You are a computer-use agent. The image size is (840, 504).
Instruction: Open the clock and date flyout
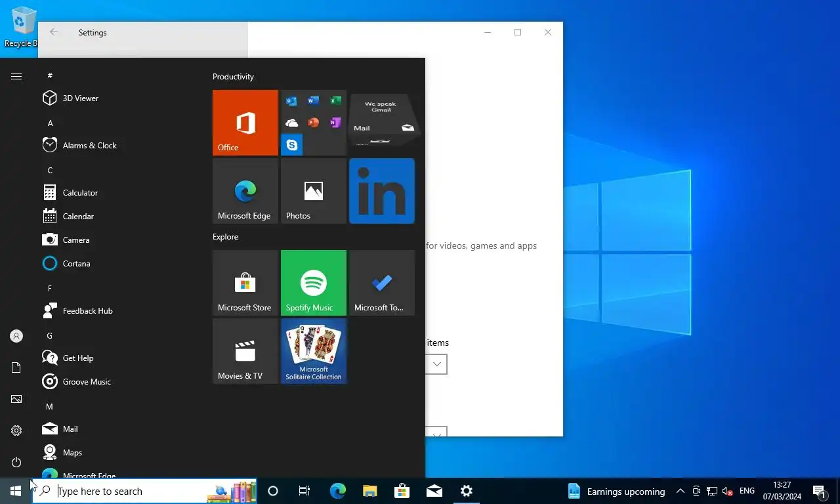tap(782, 491)
